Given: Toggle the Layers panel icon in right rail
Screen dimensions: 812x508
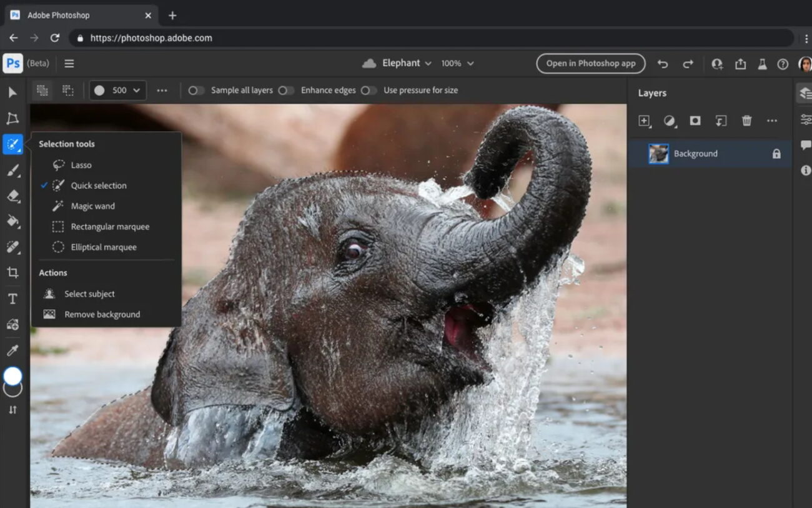Looking at the screenshot, I should point(805,93).
